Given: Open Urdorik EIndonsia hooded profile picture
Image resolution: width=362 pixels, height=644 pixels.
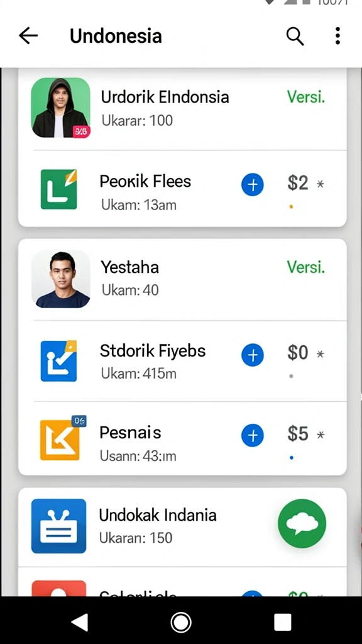Looking at the screenshot, I should pos(60,108).
